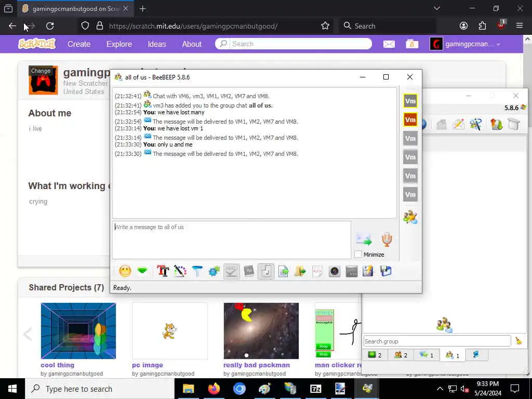Reload the page in Firefox
The width and height of the screenshot is (532, 399).
pyautogui.click(x=50, y=26)
